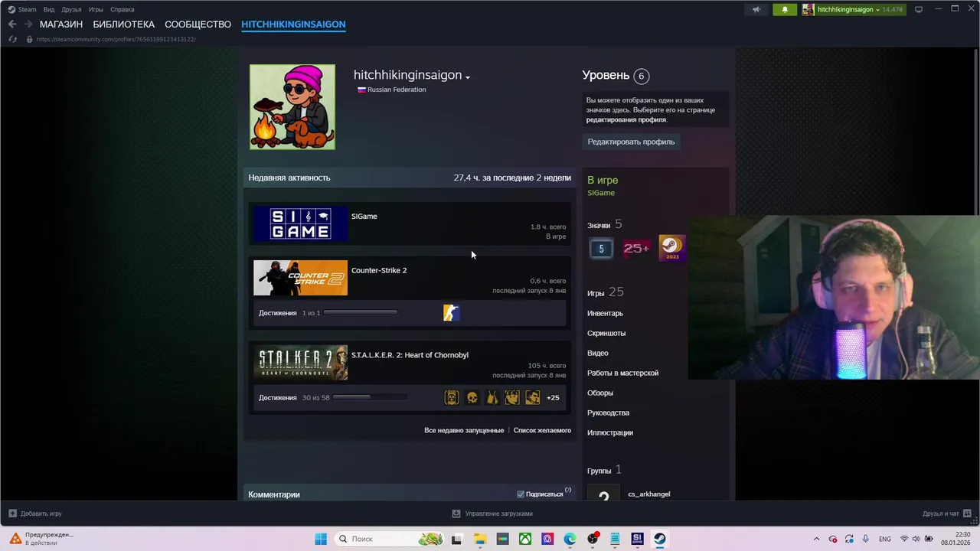The height and width of the screenshot is (551, 980).
Task: Open the green notifications bell
Action: (785, 10)
